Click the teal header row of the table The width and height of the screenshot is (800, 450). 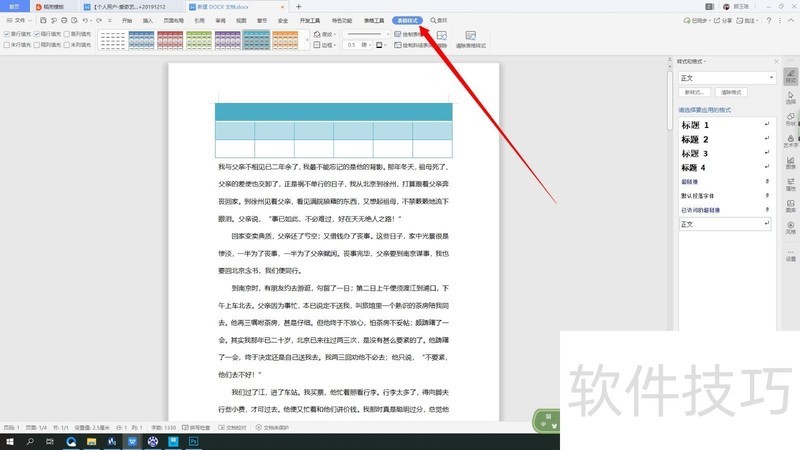(x=334, y=112)
